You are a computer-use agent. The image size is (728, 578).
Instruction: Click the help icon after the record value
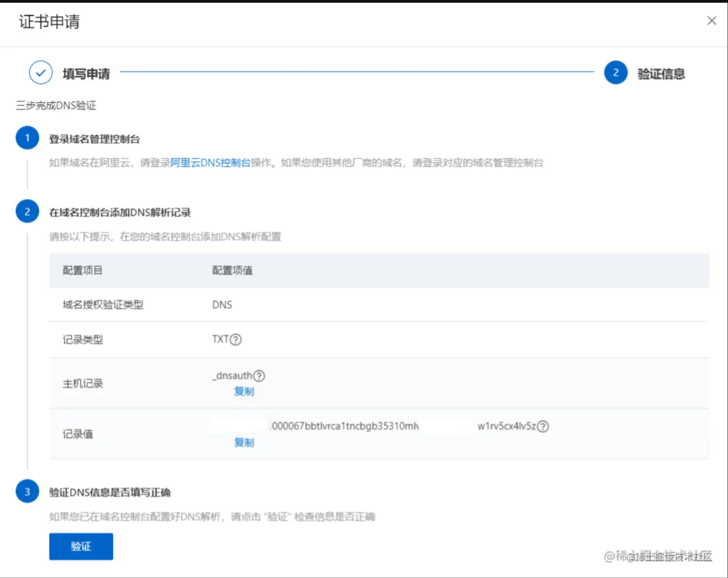543,426
